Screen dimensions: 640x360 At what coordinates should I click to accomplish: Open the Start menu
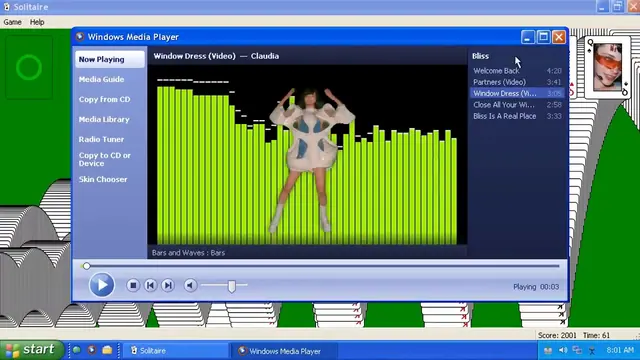coord(32,350)
